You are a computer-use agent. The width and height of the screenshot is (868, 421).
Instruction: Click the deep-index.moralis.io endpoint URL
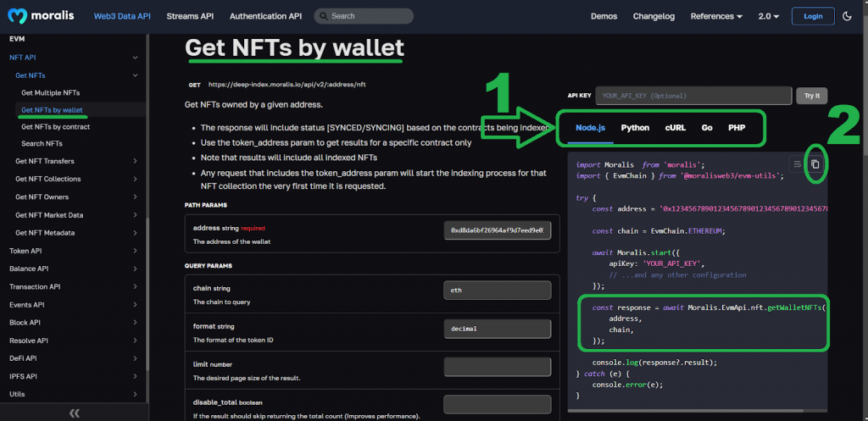pos(287,85)
